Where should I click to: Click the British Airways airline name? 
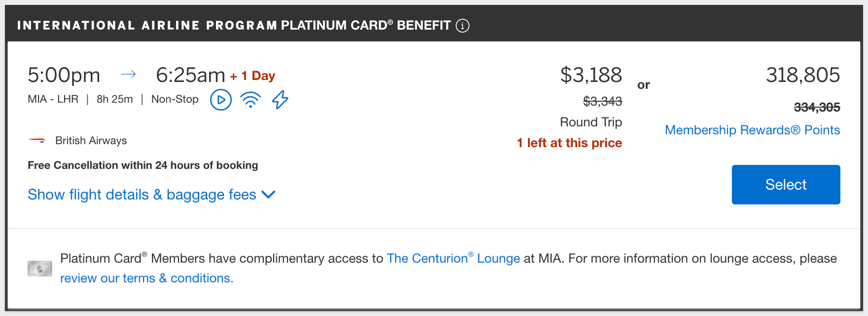(91, 141)
